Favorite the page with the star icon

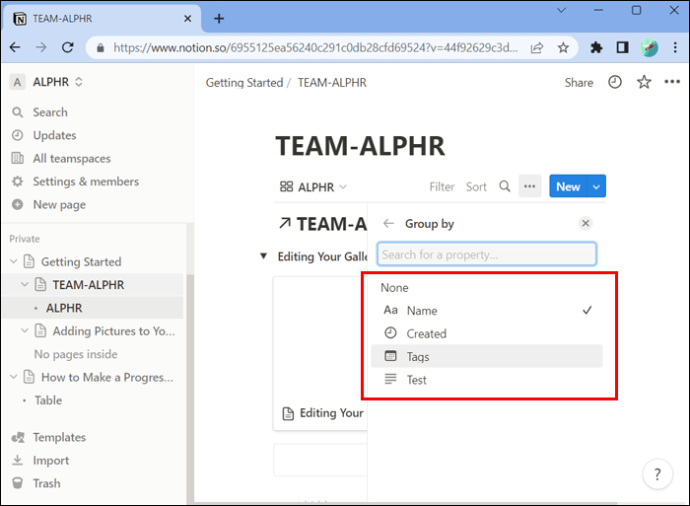pos(644,82)
